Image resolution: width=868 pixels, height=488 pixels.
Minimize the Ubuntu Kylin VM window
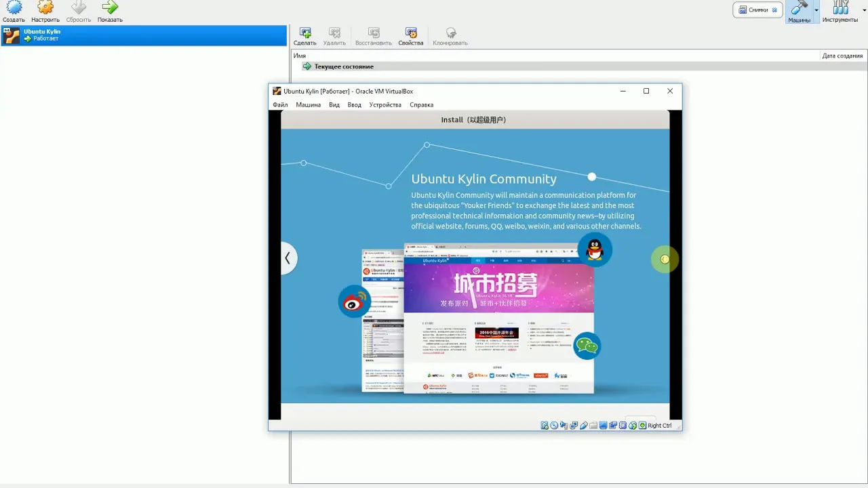(623, 91)
